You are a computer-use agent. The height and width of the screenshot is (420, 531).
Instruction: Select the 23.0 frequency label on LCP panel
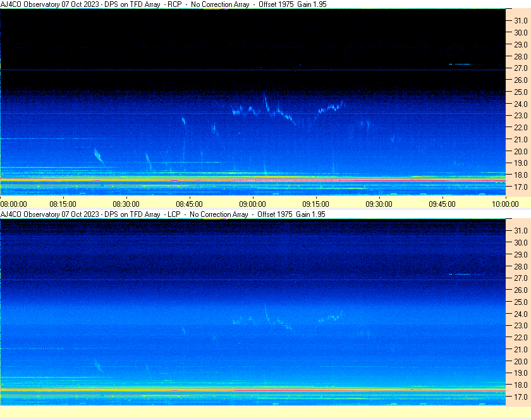coord(521,325)
